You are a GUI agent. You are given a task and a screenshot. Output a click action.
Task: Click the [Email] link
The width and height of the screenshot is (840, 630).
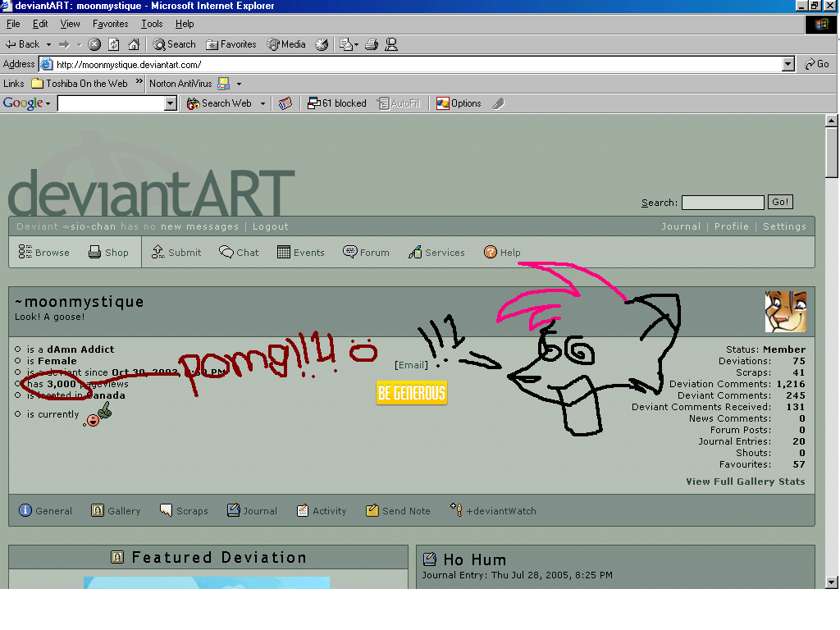(411, 365)
